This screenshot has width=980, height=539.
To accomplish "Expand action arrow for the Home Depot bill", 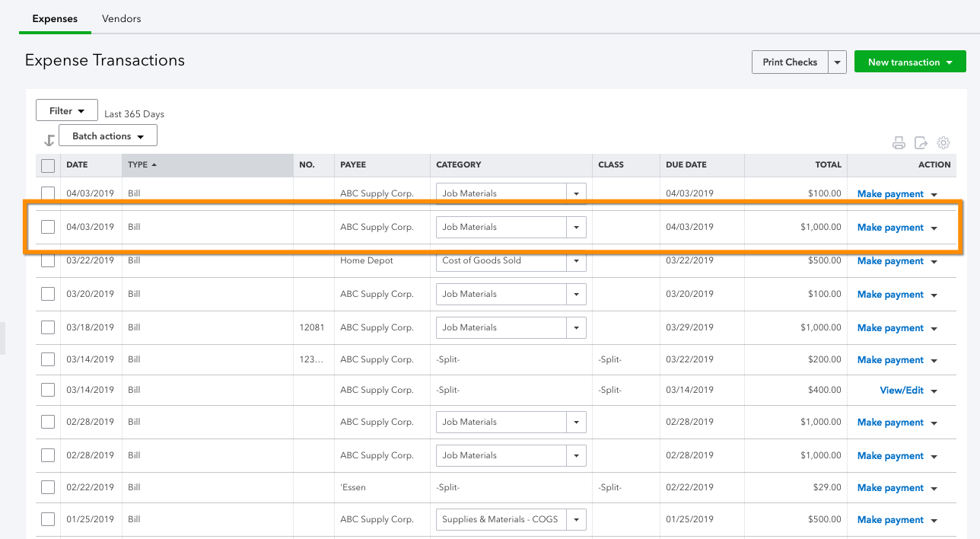I will pyautogui.click(x=934, y=262).
